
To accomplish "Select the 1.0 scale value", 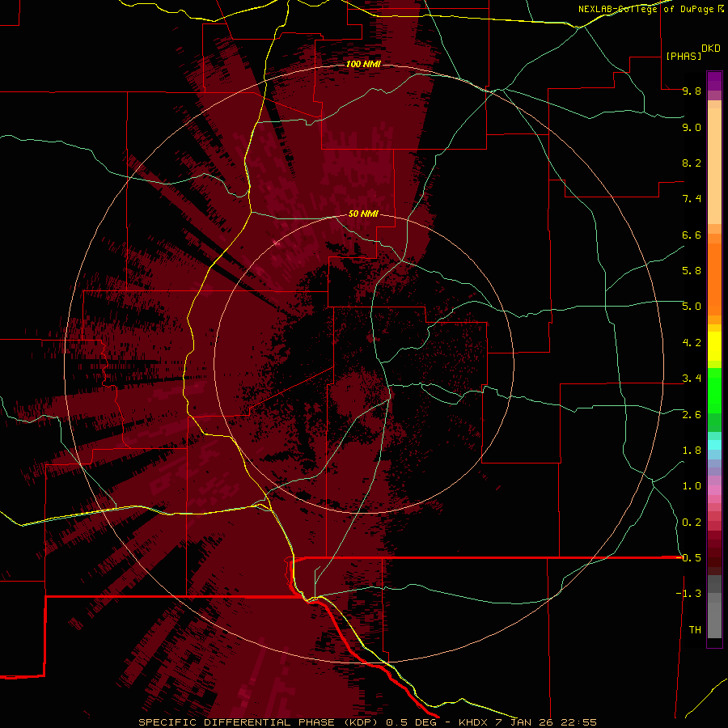I will [692, 486].
